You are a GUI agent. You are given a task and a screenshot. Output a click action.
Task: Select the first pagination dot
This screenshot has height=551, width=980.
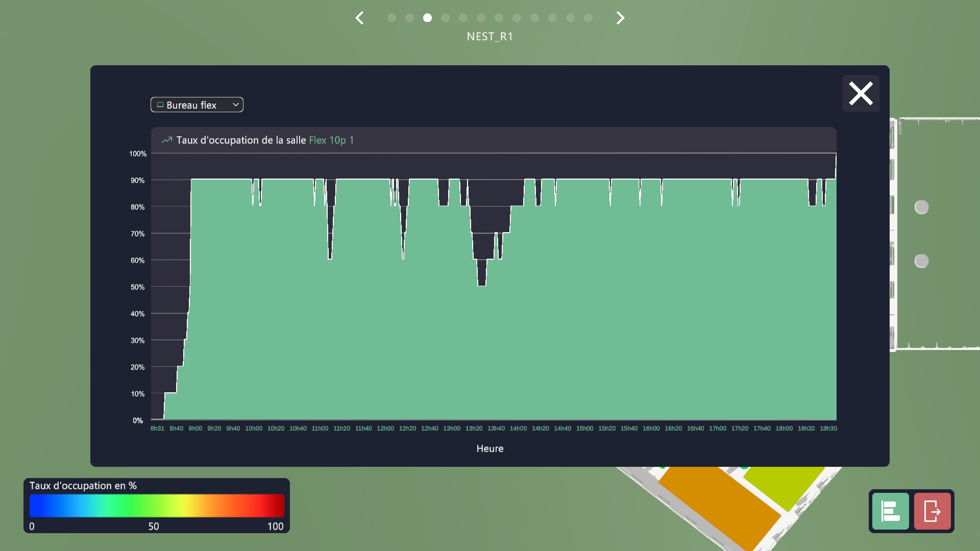pyautogui.click(x=391, y=18)
